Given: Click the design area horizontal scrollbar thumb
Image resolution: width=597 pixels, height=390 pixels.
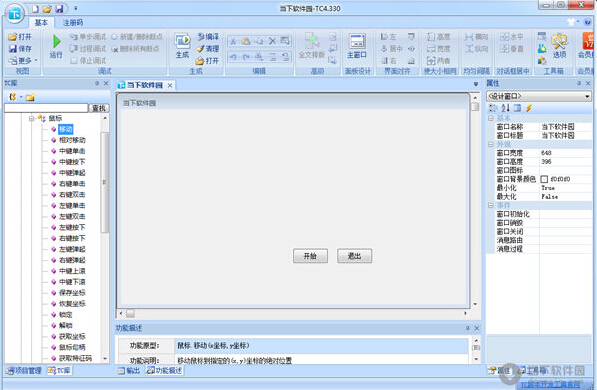Looking at the screenshot, I should click(130, 313).
